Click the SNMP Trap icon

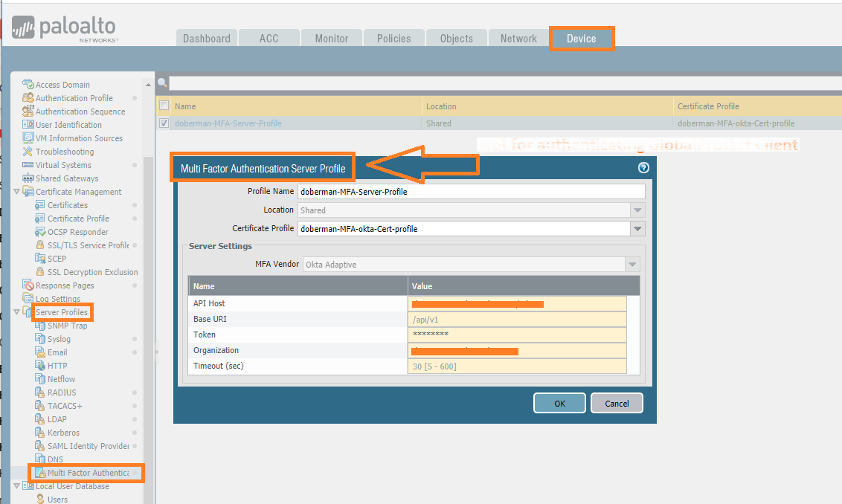pos(39,326)
